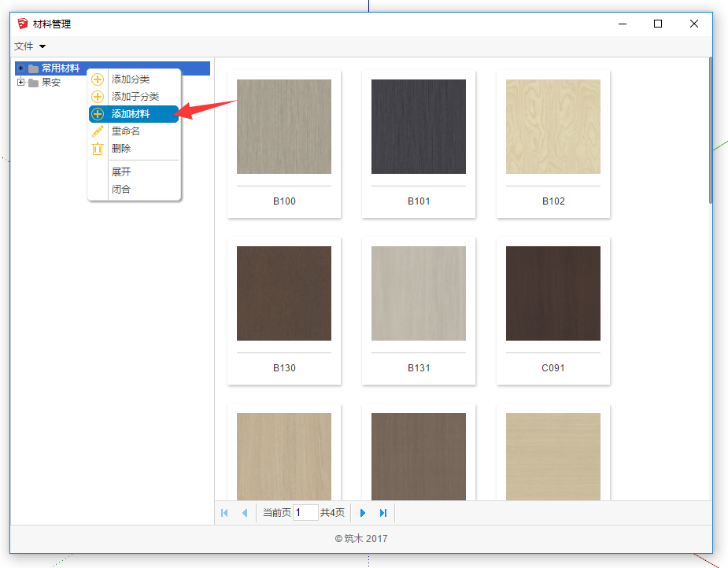Expand the 果安 tree node
728x568 pixels.
coord(21,83)
